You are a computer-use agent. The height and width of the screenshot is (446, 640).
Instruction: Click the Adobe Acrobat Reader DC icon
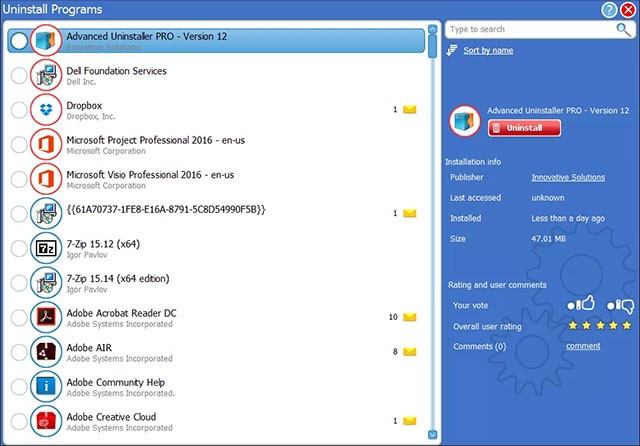(46, 318)
